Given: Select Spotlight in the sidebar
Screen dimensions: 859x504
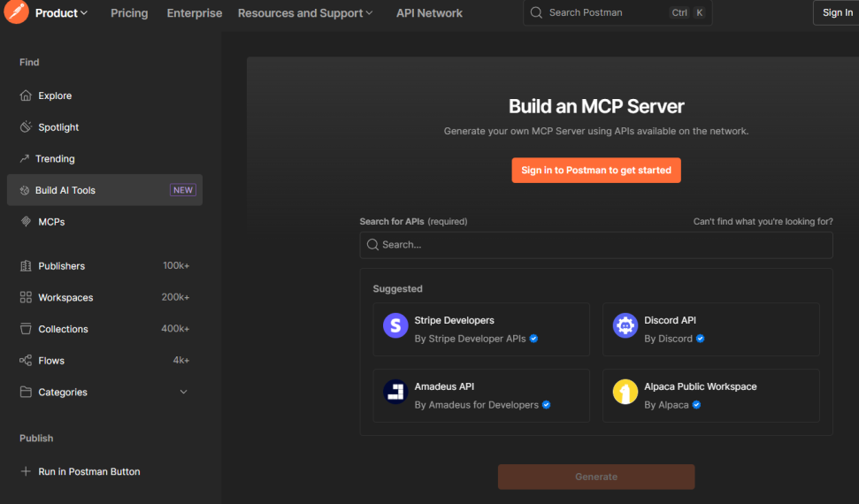Looking at the screenshot, I should 104,127.
